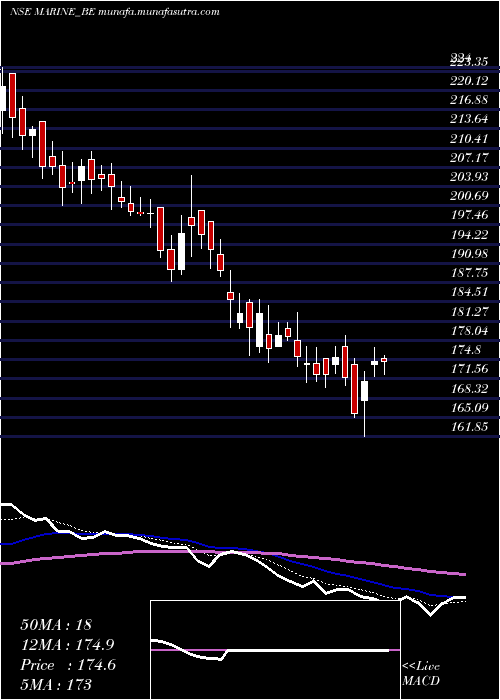Screen dimensions: 500x700
Task: Click the 220.12 price level label
Action: 469,81
